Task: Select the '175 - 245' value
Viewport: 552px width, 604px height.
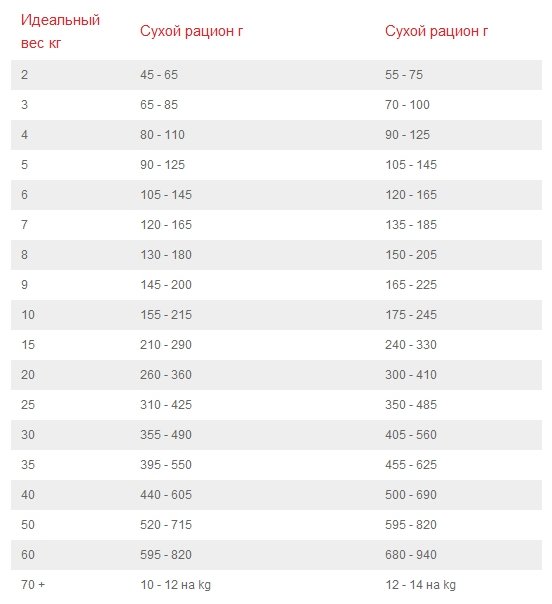Action: point(411,315)
